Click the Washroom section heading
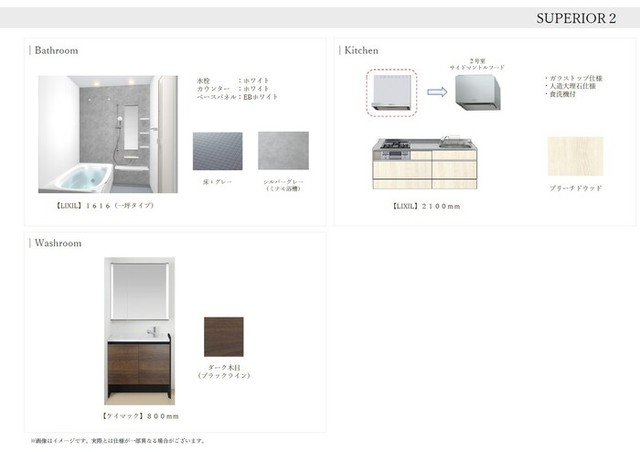 [x=58, y=243]
